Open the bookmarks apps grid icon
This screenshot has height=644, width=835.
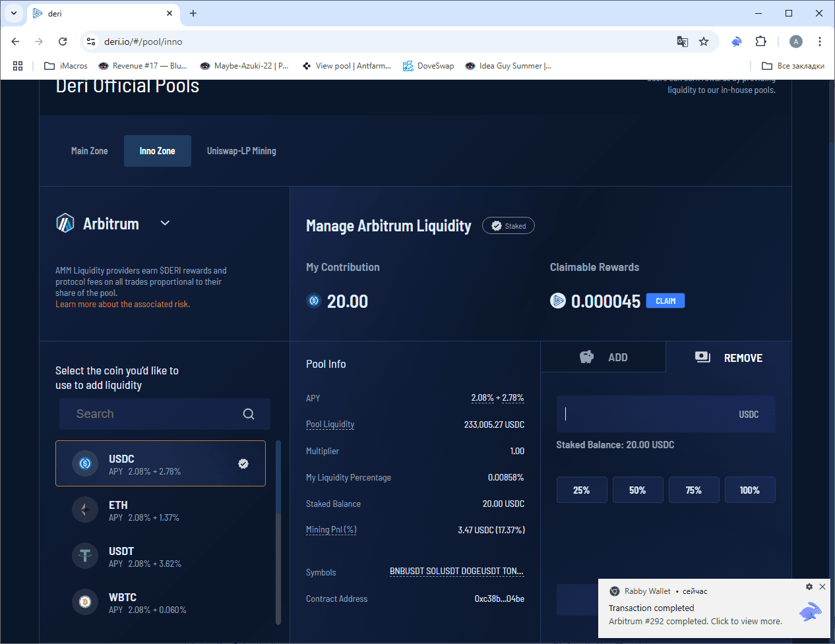click(18, 66)
